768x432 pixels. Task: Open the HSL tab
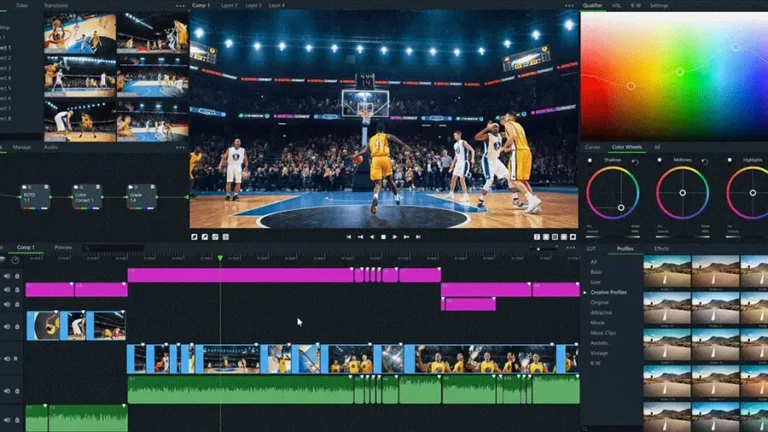(x=616, y=5)
